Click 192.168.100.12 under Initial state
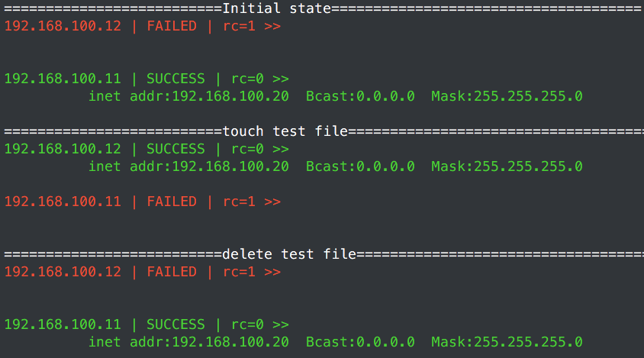644x358 pixels. (x=63, y=26)
